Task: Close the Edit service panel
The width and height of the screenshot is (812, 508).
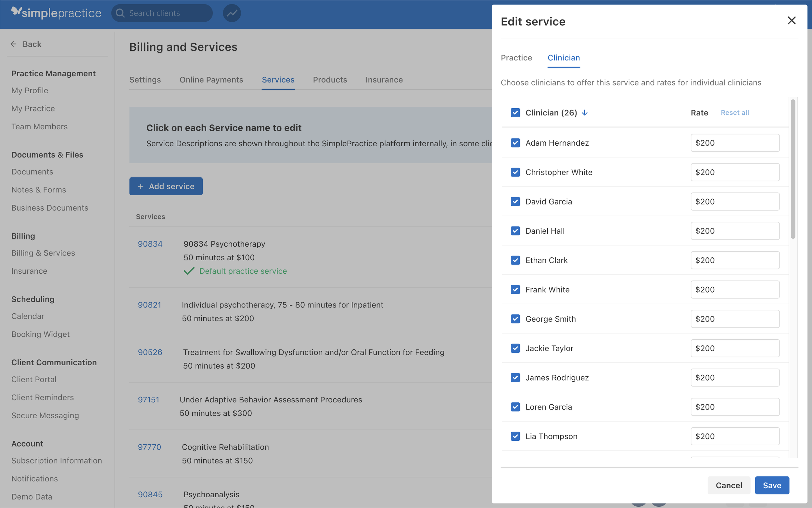Action: click(791, 20)
